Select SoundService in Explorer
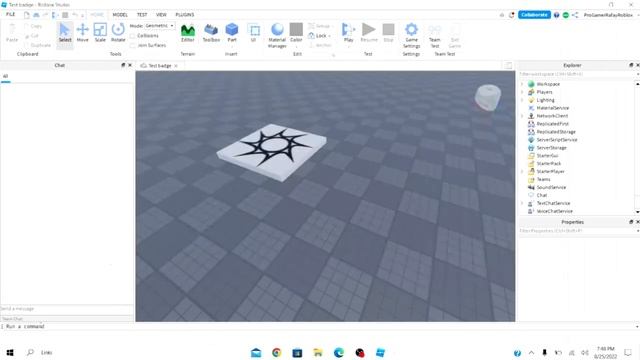 [x=551, y=187]
